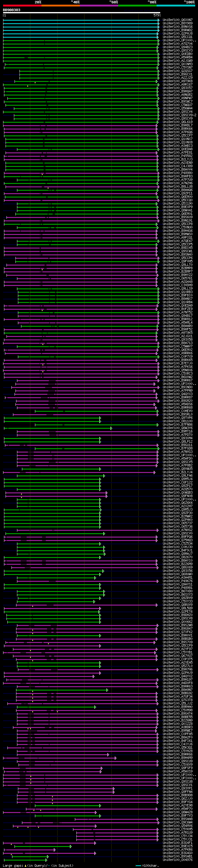The height and width of the screenshot is (868, 198).
Task: Select label UniRef100_C6F122
Action: [178, 483]
